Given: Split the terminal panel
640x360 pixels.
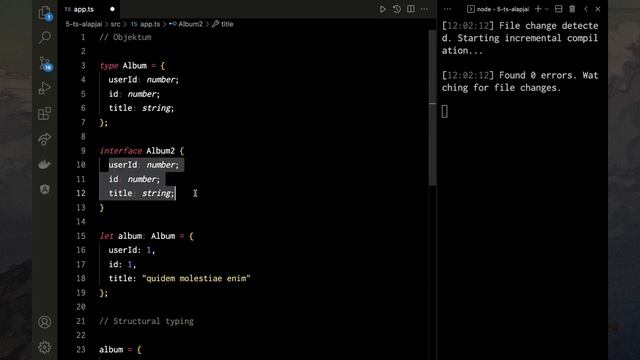Looking at the screenshot, I should point(558,9).
